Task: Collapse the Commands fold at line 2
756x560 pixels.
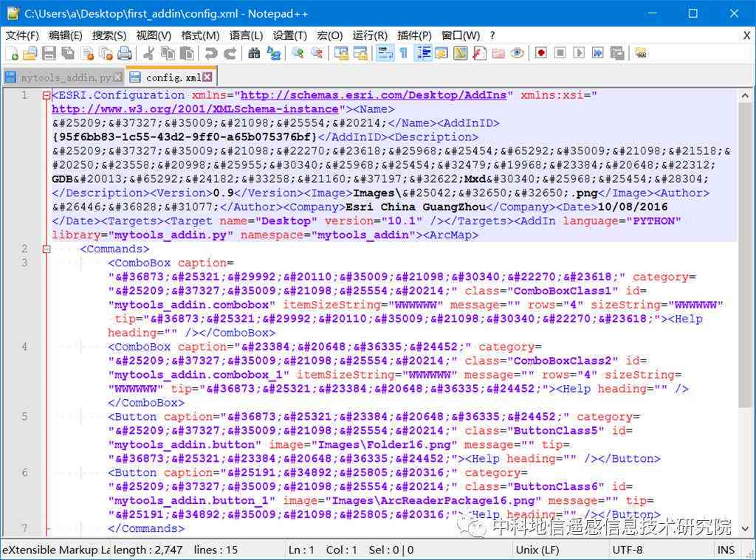Action: pos(47,249)
